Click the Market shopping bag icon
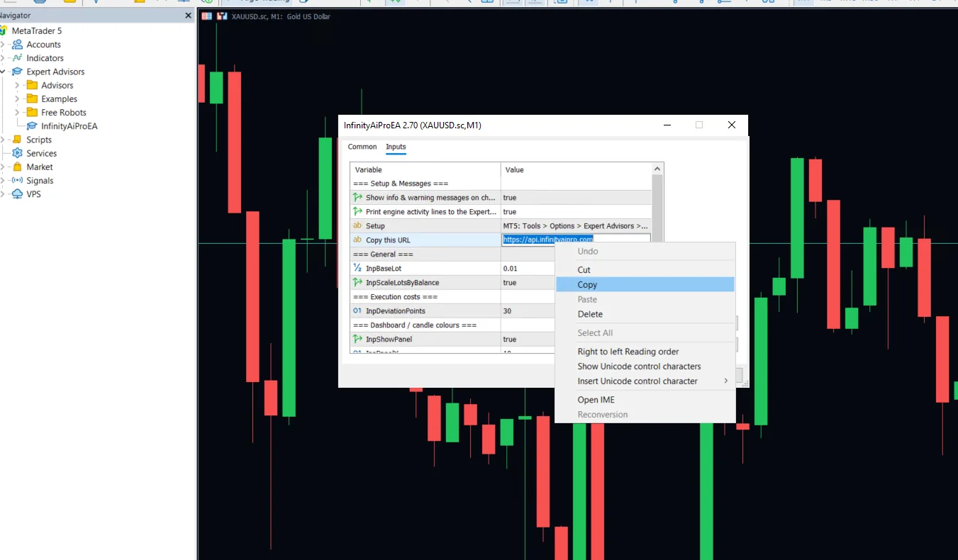The image size is (958, 560). click(18, 167)
